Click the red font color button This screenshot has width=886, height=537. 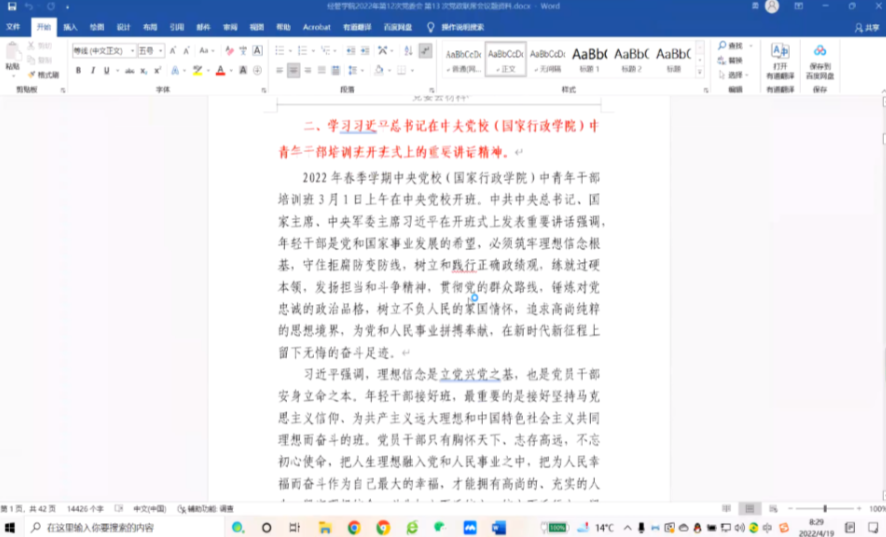point(219,71)
